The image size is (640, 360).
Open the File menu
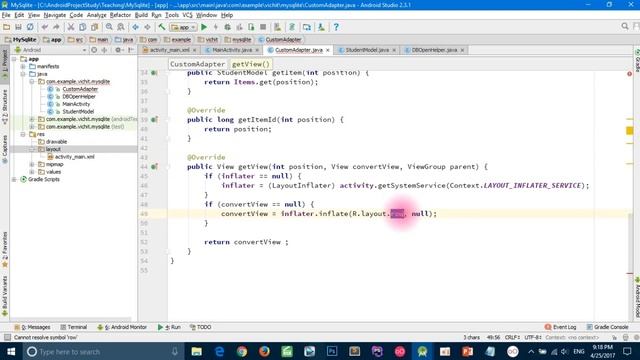[x=6, y=15]
